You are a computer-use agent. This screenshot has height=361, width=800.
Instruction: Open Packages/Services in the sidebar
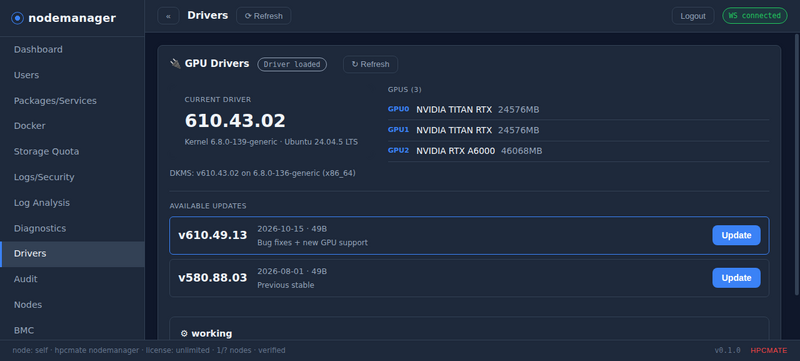(x=72, y=100)
